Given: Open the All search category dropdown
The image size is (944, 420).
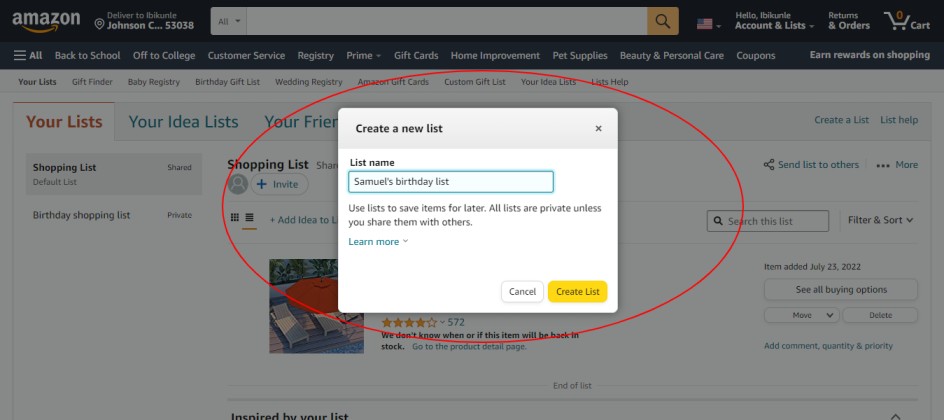Looking at the screenshot, I should pyautogui.click(x=229, y=21).
